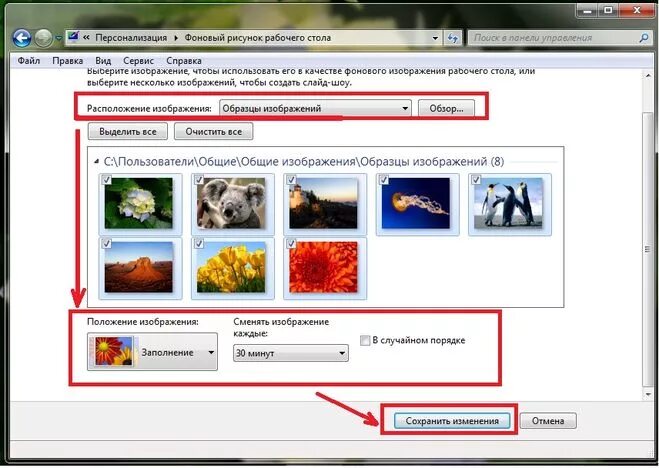Open the Сервис menu
The image size is (659, 468).
[138, 61]
